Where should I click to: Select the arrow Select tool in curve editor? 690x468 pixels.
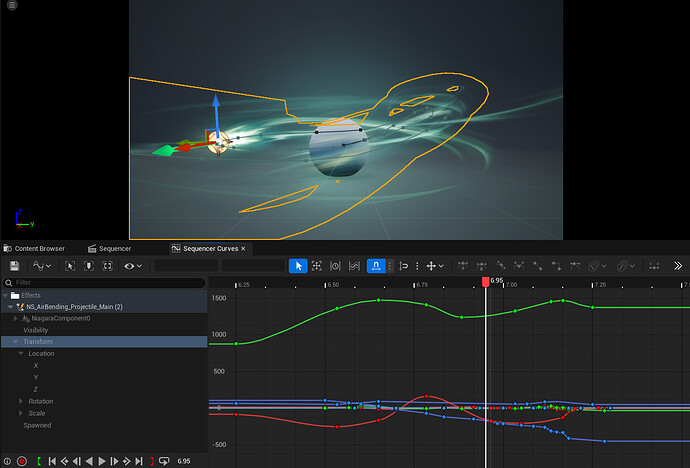point(297,266)
